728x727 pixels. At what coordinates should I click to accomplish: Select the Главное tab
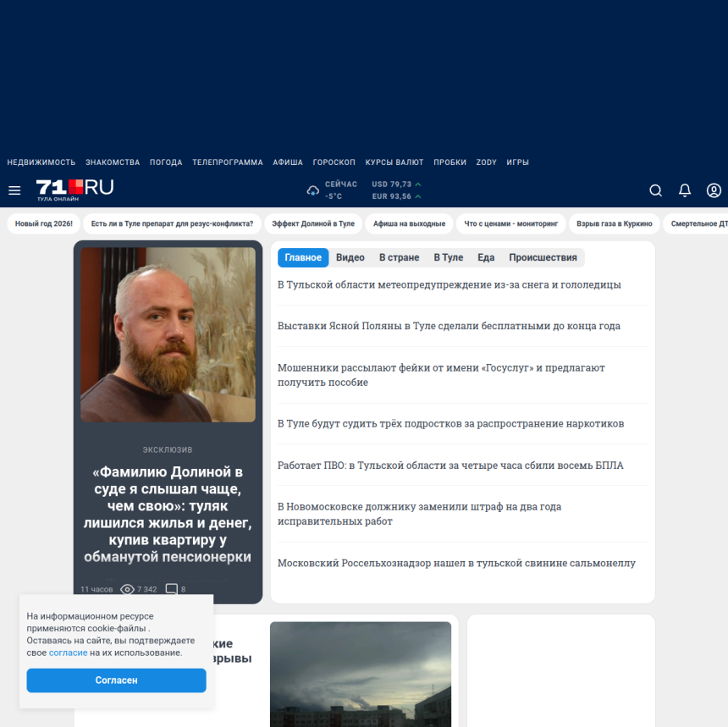tap(303, 257)
